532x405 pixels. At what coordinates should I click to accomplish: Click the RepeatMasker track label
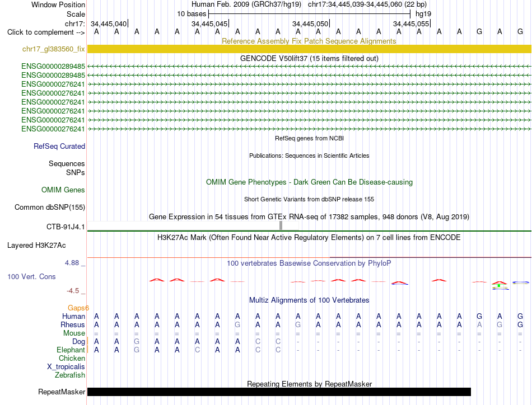[62, 392]
